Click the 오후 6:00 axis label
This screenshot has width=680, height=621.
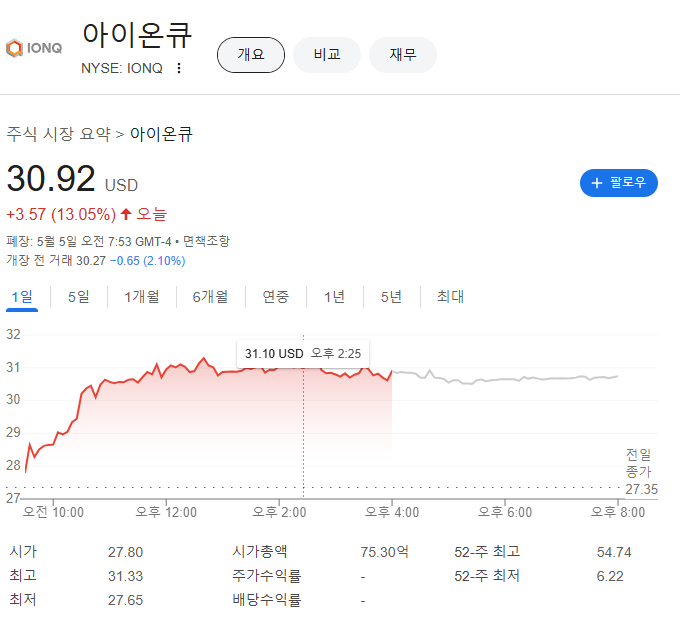(x=505, y=512)
